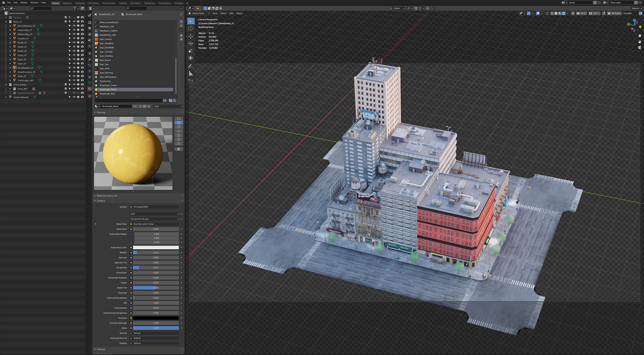Image resolution: width=644 pixels, height=355 pixels.
Task: Open the Render menu
Action: point(24,3)
